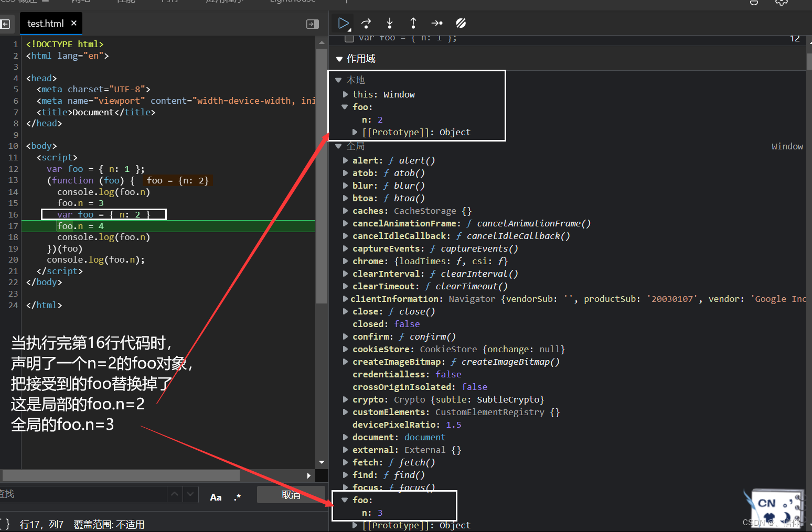The width and height of the screenshot is (812, 532).
Task: Toggle match case (Aa) search option
Action: pyautogui.click(x=216, y=497)
